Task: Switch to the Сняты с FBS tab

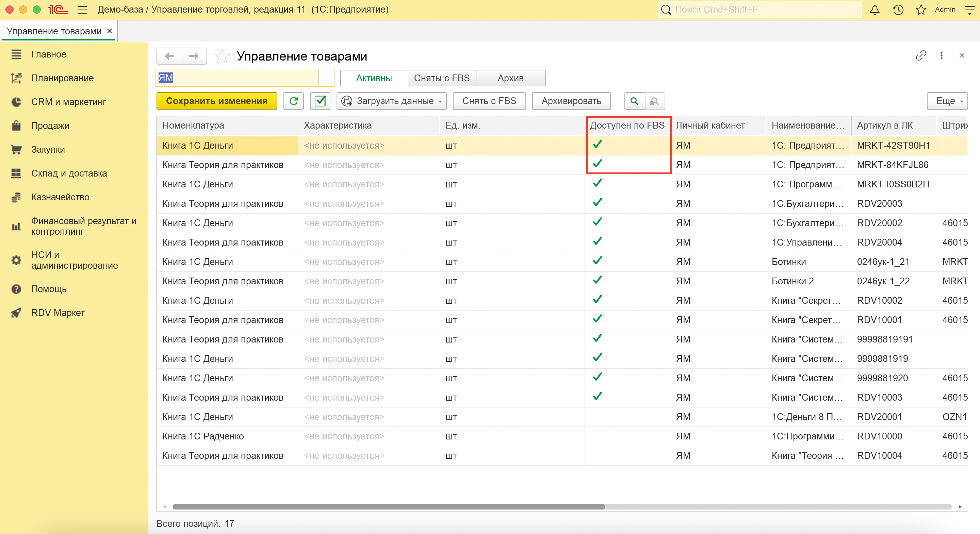Action: [442, 78]
